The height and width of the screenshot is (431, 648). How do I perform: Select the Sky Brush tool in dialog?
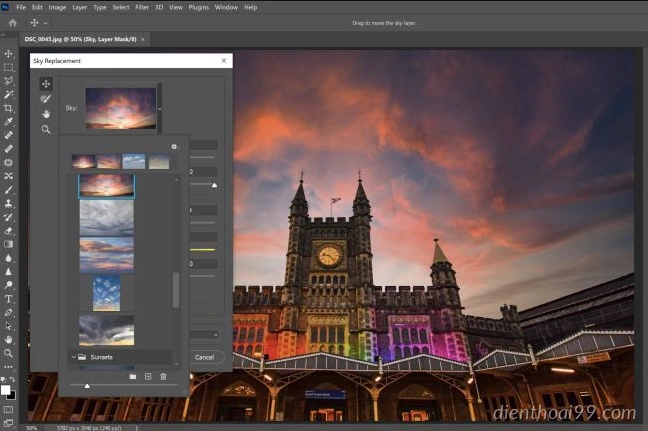tap(46, 99)
